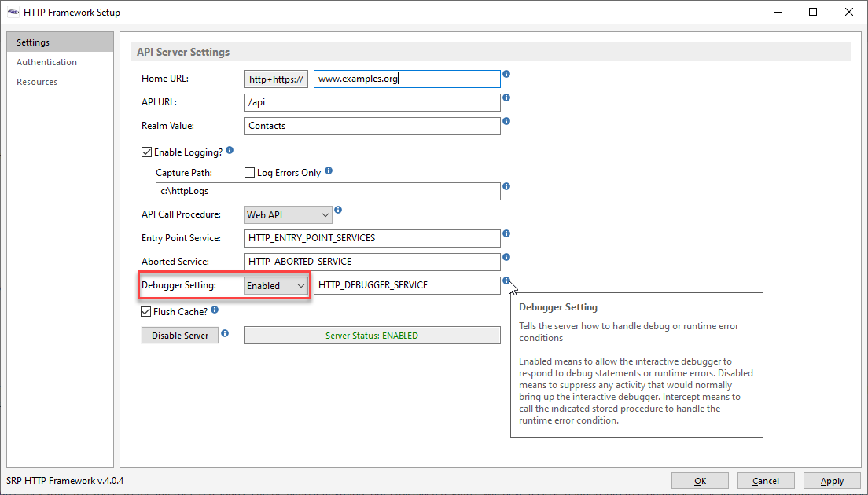Click the API URL: label

(159, 102)
